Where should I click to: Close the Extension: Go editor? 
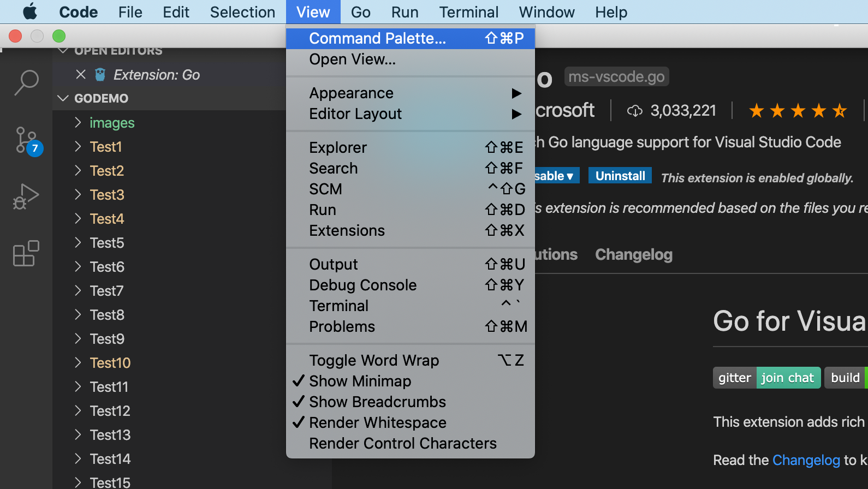point(81,74)
